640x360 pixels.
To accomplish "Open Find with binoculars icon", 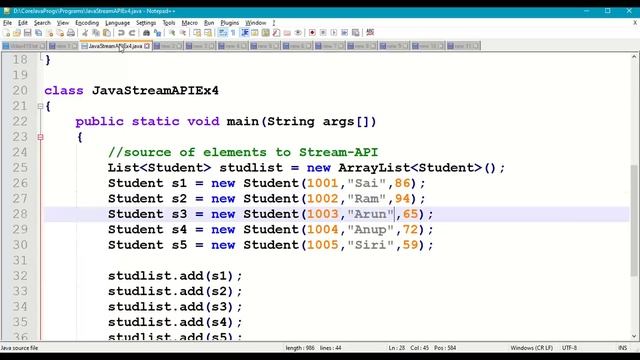I will pyautogui.click(x=146, y=32).
